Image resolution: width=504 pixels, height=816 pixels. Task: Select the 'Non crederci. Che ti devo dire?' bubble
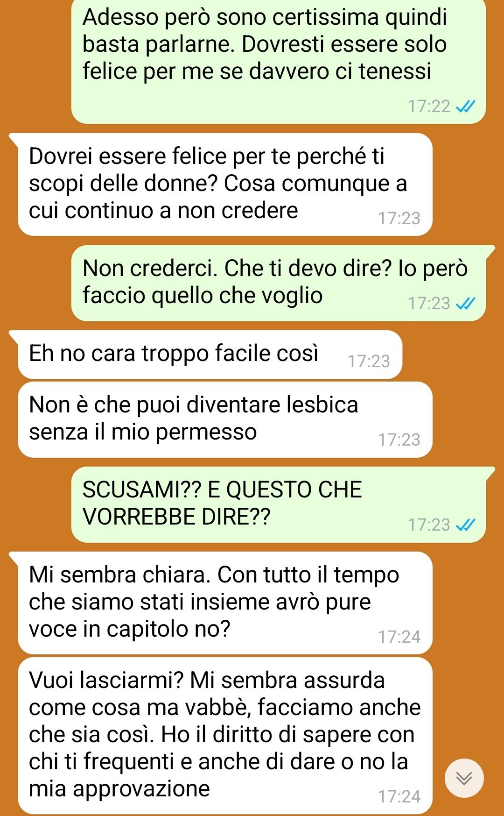pyautogui.click(x=279, y=283)
